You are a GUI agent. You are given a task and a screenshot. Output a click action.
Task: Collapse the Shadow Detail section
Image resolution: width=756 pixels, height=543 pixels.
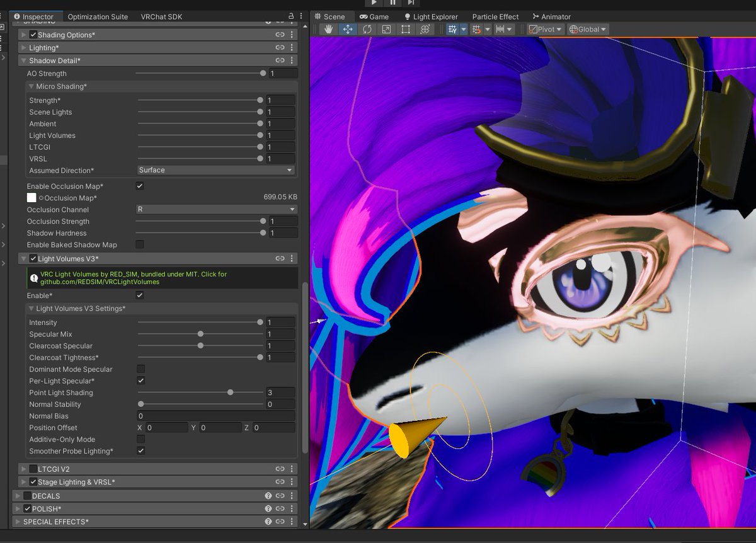click(24, 60)
